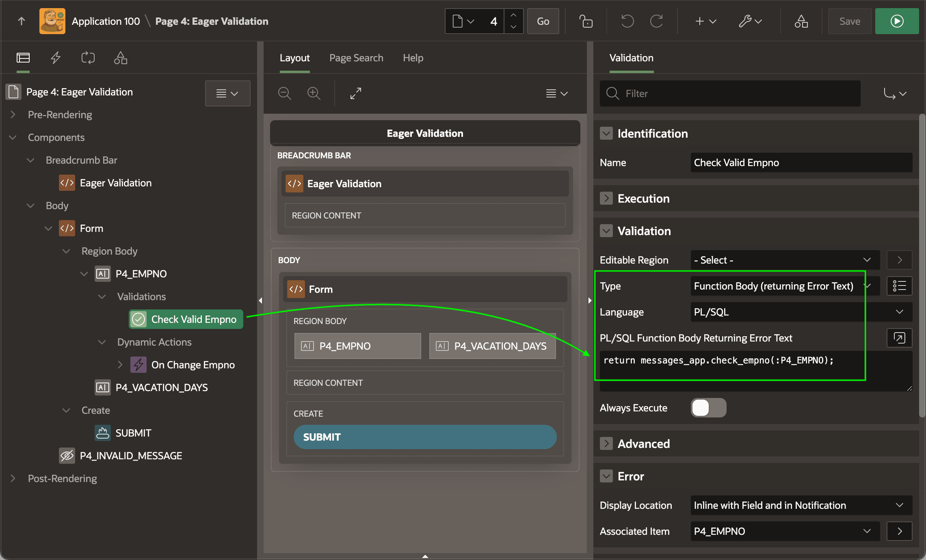Select Eager Validation region in the tree
Screen dimensions: 926x560
(115, 183)
